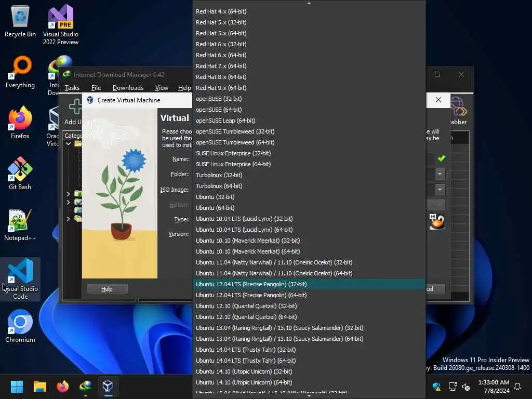Image resolution: width=532 pixels, height=399 pixels.
Task: Select openSUSE (64-bit)
Action: coord(309,110)
